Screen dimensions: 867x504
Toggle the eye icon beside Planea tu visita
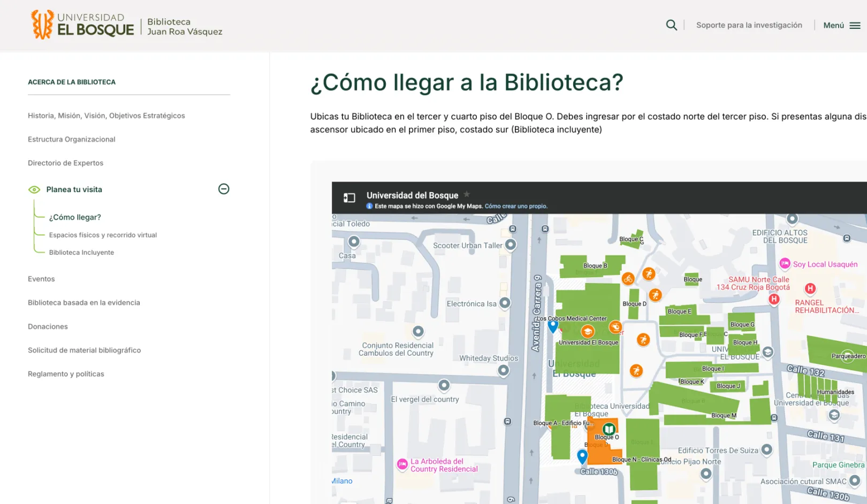pyautogui.click(x=34, y=189)
